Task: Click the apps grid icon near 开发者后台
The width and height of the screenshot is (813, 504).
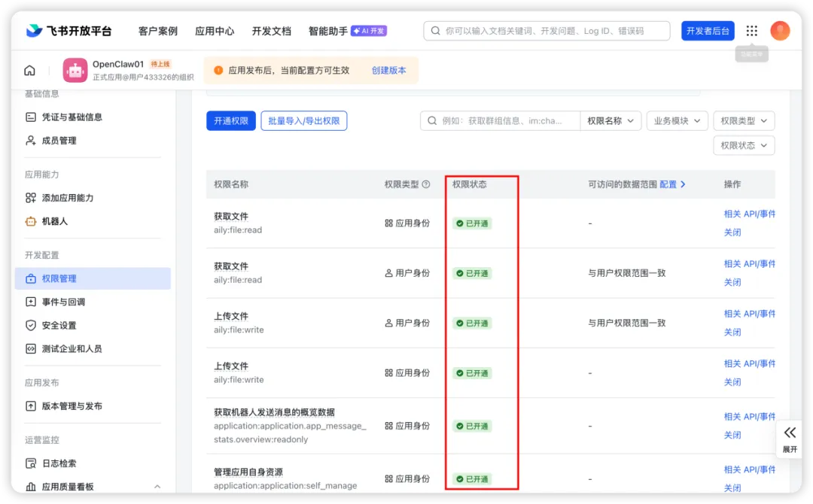Action: point(751,31)
